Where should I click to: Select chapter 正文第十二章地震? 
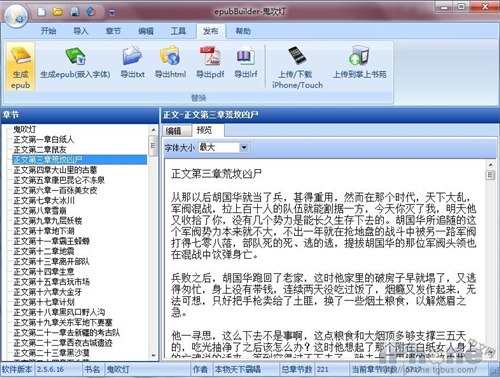click(x=44, y=251)
